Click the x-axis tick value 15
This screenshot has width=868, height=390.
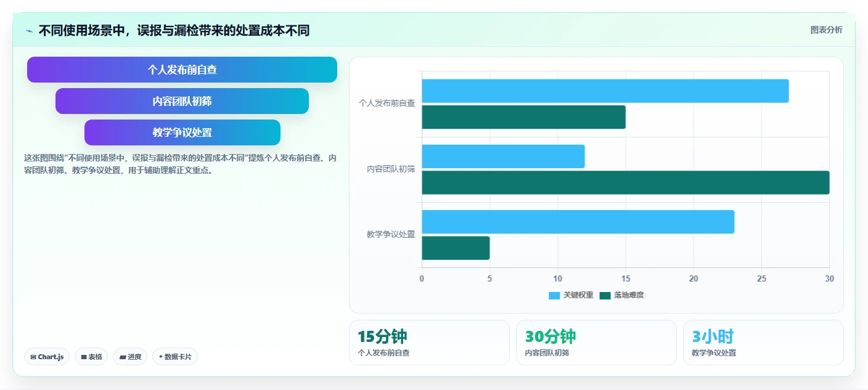pyautogui.click(x=626, y=279)
